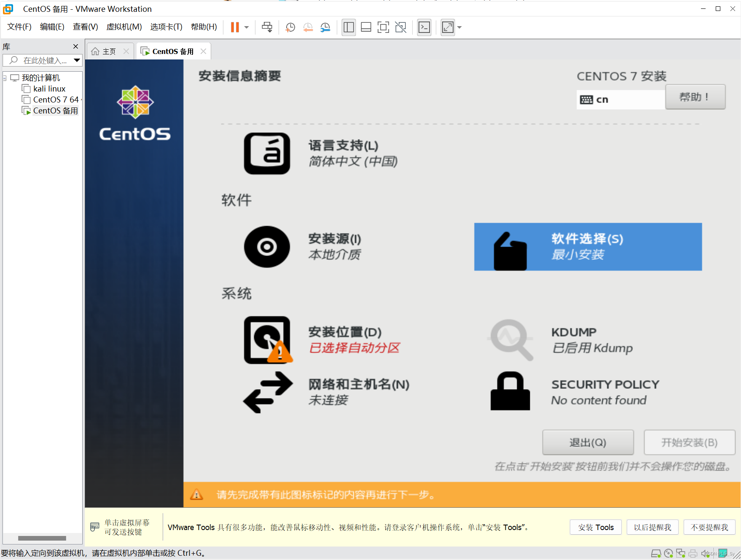The image size is (741, 560).
Task: Pause the virtual machine with toolbar button
Action: tap(235, 27)
